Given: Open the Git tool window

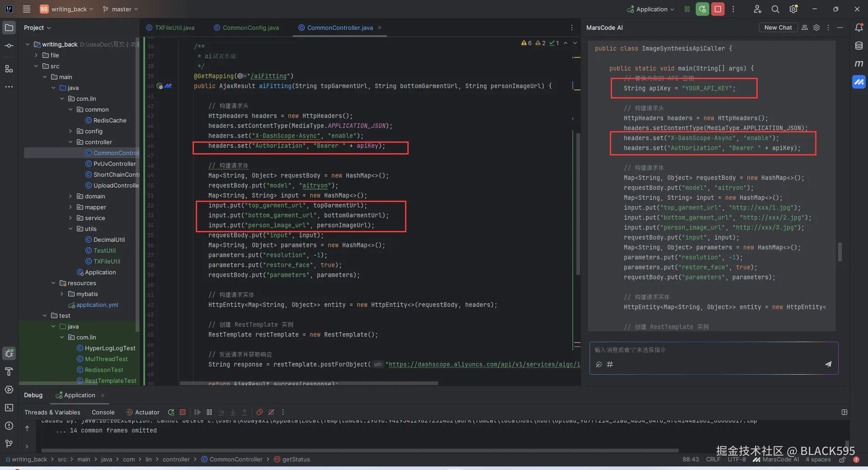Looking at the screenshot, I should click(9, 444).
